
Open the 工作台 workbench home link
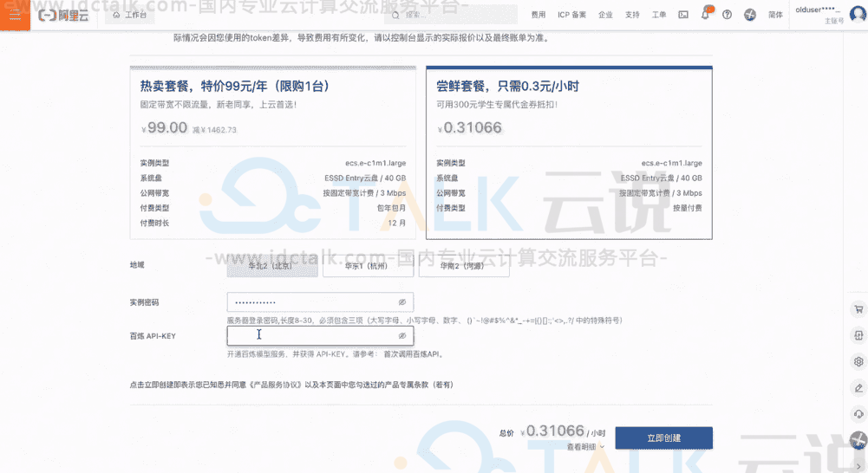(x=129, y=15)
